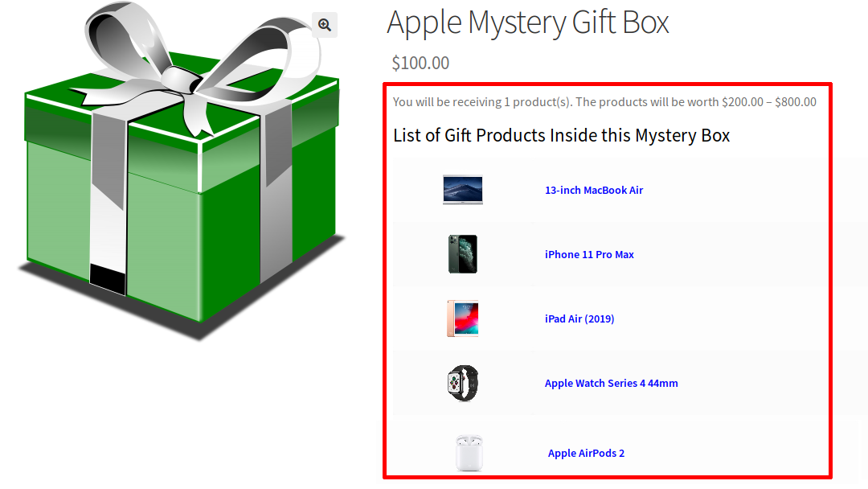Click the Apple Mystery Gift Box title
868x489 pixels.
pos(527,23)
